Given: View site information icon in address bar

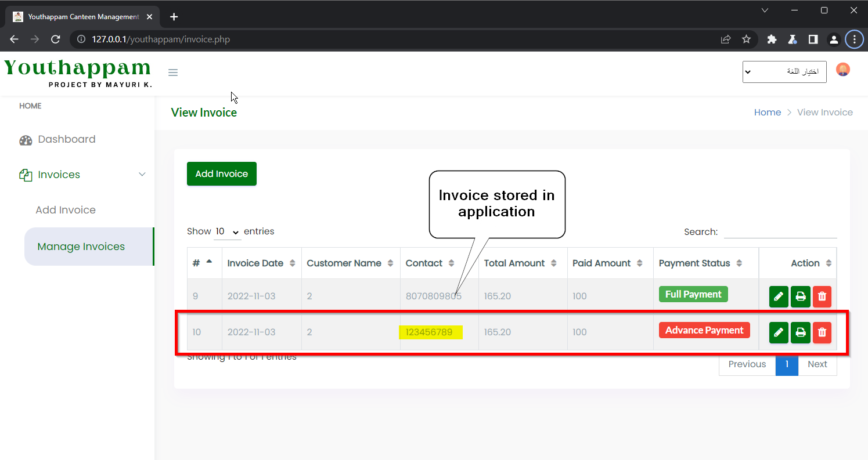Looking at the screenshot, I should tap(81, 39).
